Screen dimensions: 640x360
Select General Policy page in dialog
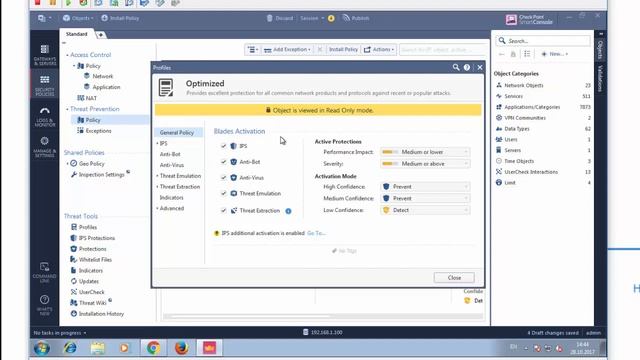[x=178, y=133]
